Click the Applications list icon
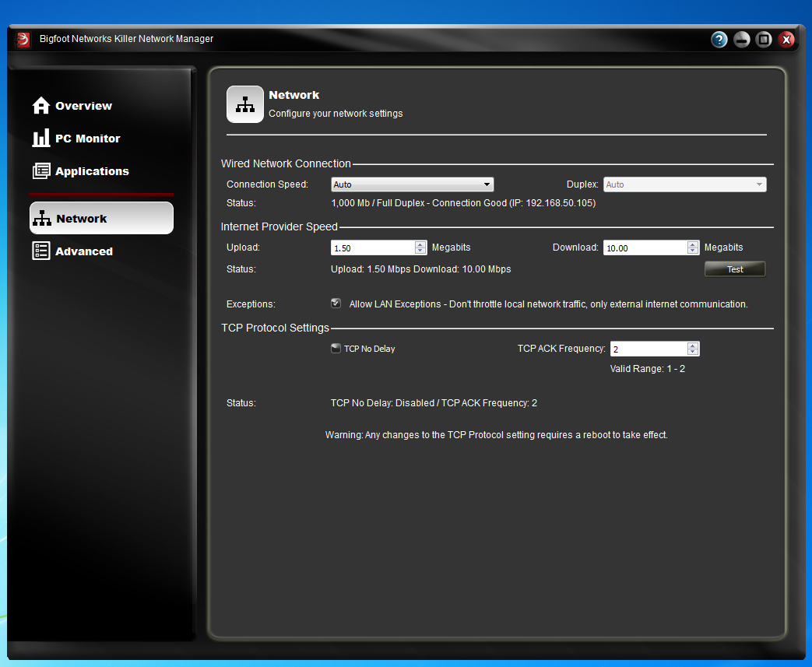 point(41,171)
